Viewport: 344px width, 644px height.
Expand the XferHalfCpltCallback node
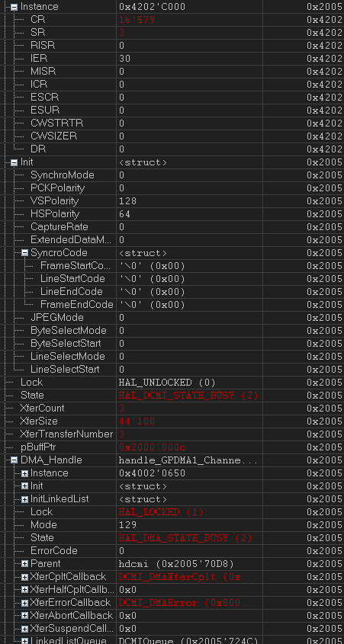(24, 590)
